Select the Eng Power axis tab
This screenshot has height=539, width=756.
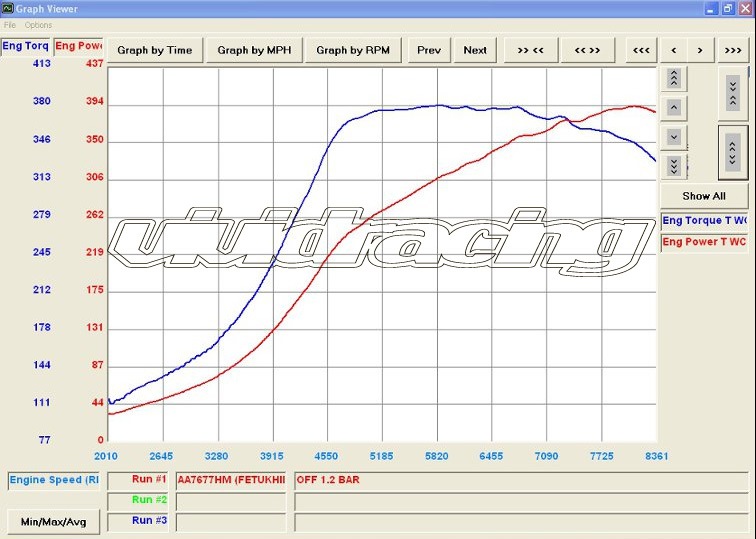(x=79, y=46)
